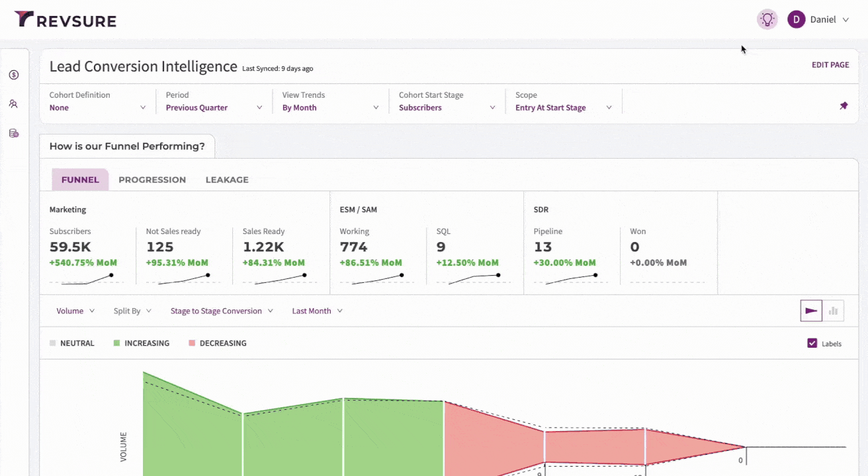Image resolution: width=868 pixels, height=476 pixels.
Task: Open the people sidebar icon
Action: tap(13, 104)
